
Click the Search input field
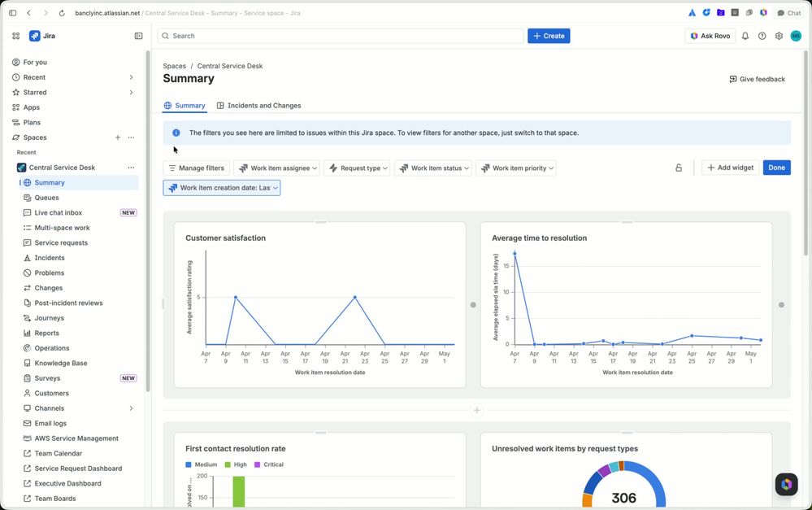click(x=341, y=36)
